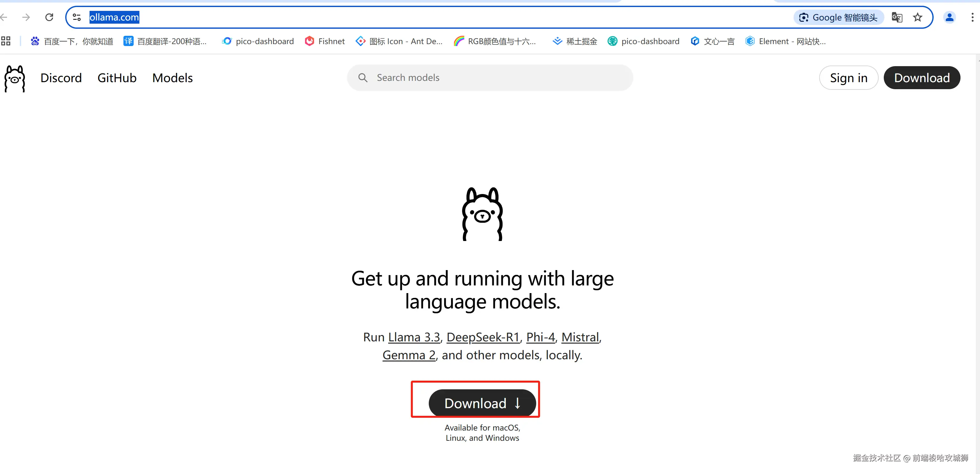View site information icon beside URL
The height and width of the screenshot is (474, 980).
(77, 17)
